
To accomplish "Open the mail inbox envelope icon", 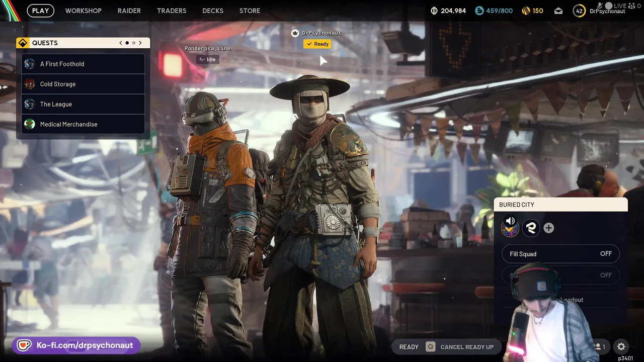I will coord(558,11).
